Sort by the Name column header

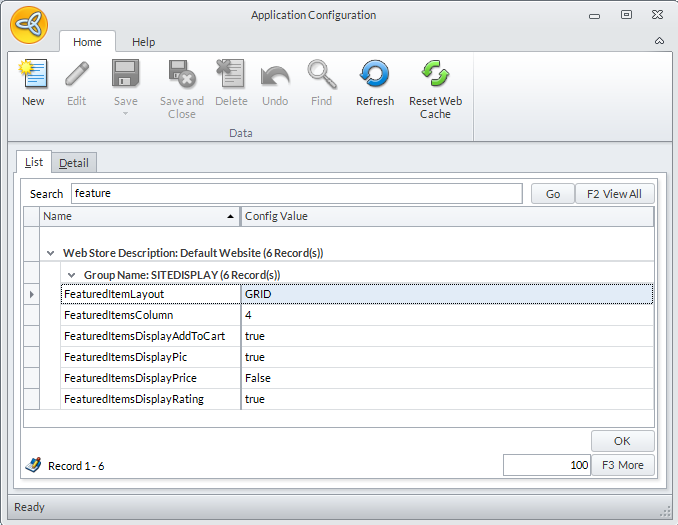pos(139,216)
